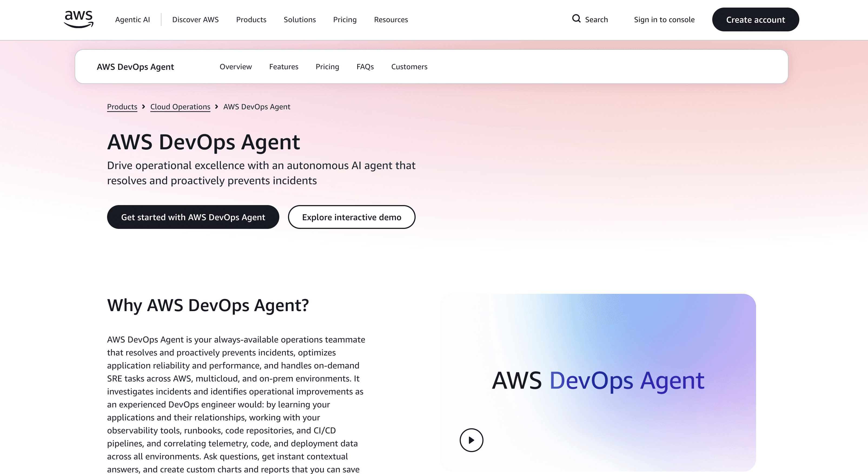Click Create account
Image resolution: width=868 pixels, height=474 pixels.
click(x=756, y=19)
